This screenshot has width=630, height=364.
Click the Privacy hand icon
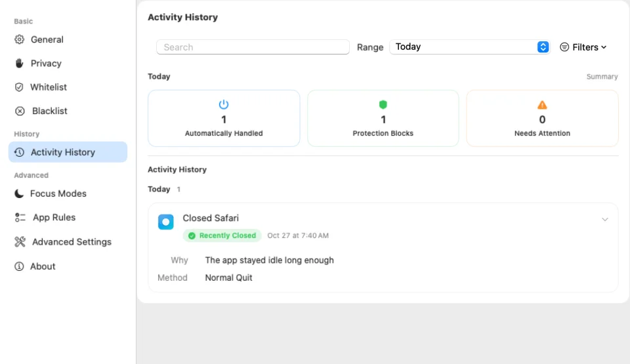(x=19, y=63)
